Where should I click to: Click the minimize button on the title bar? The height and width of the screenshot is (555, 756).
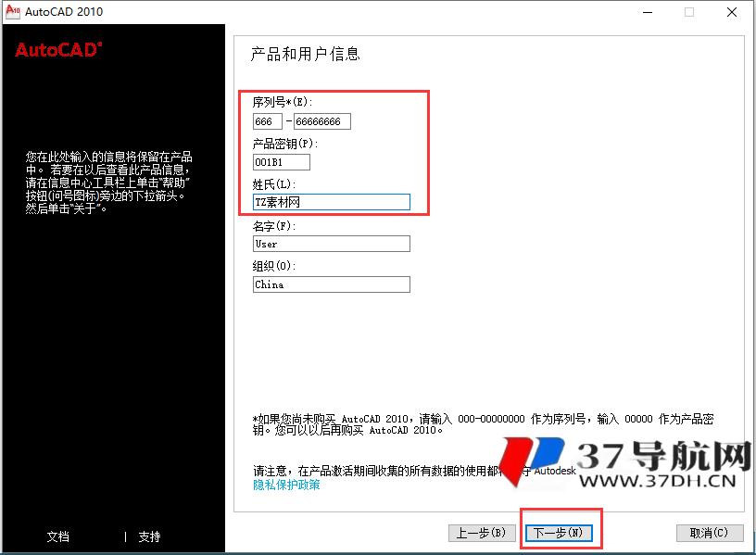647,12
